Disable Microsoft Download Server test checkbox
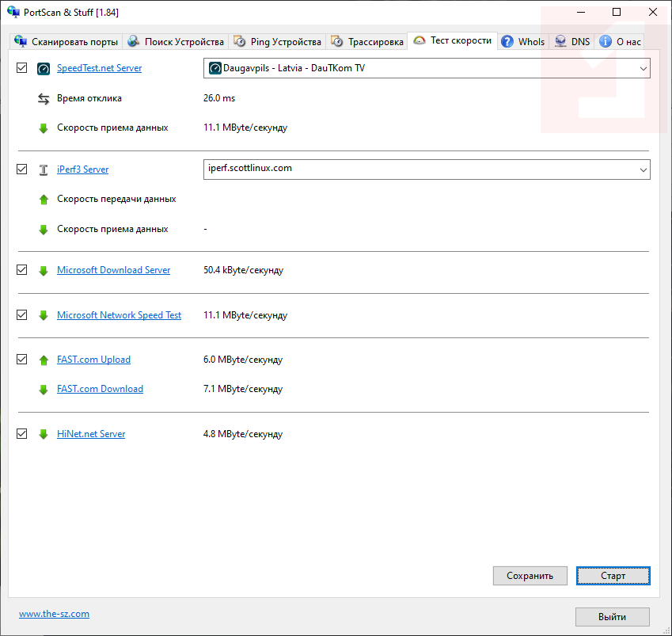The height and width of the screenshot is (636, 672). click(x=21, y=270)
